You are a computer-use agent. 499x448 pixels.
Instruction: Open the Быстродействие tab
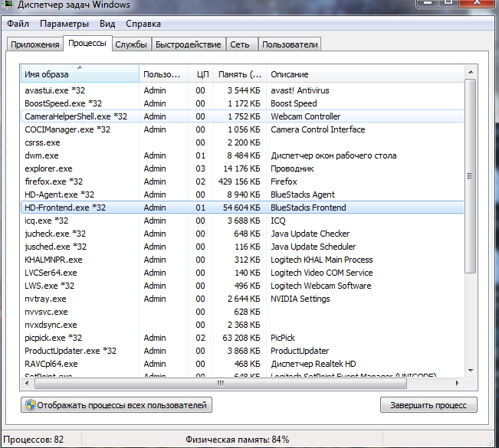pyautogui.click(x=189, y=44)
